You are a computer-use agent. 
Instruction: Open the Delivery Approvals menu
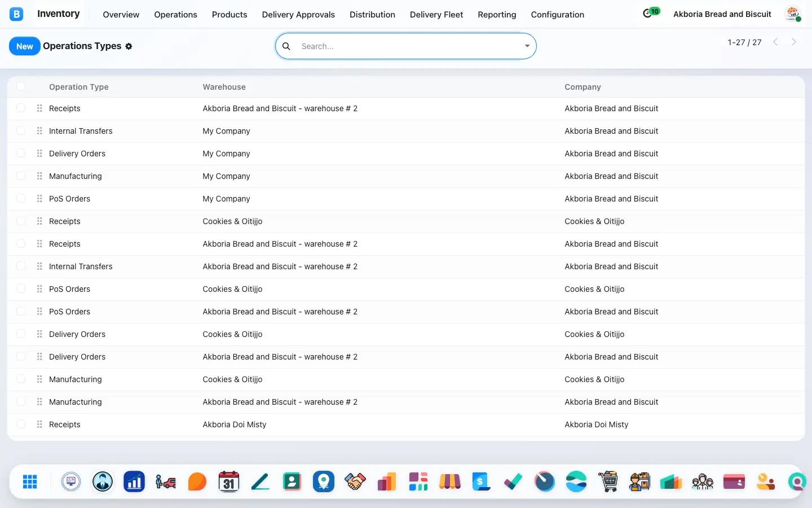(298, 15)
